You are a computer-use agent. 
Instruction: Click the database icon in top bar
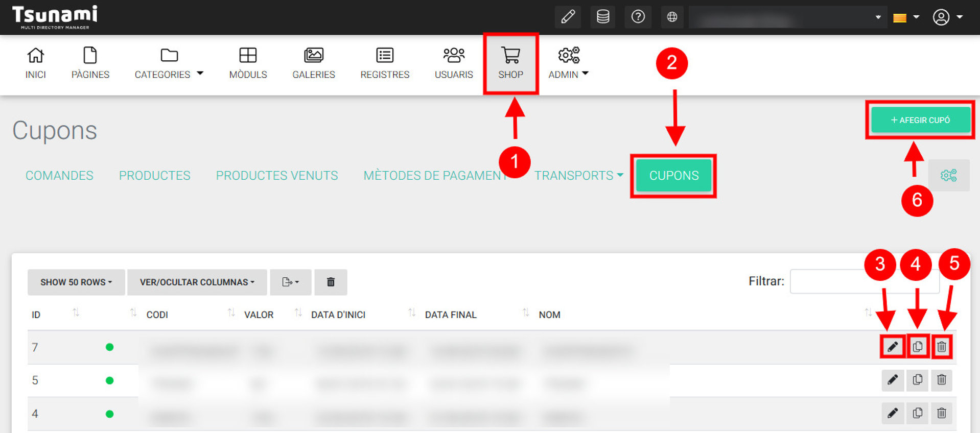[603, 17]
